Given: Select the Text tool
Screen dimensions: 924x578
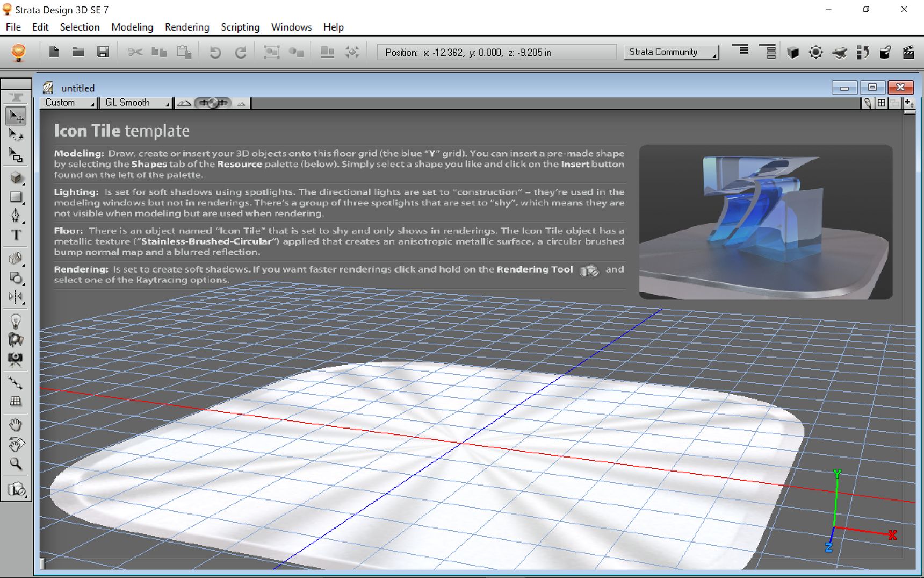Looking at the screenshot, I should pyautogui.click(x=16, y=235).
